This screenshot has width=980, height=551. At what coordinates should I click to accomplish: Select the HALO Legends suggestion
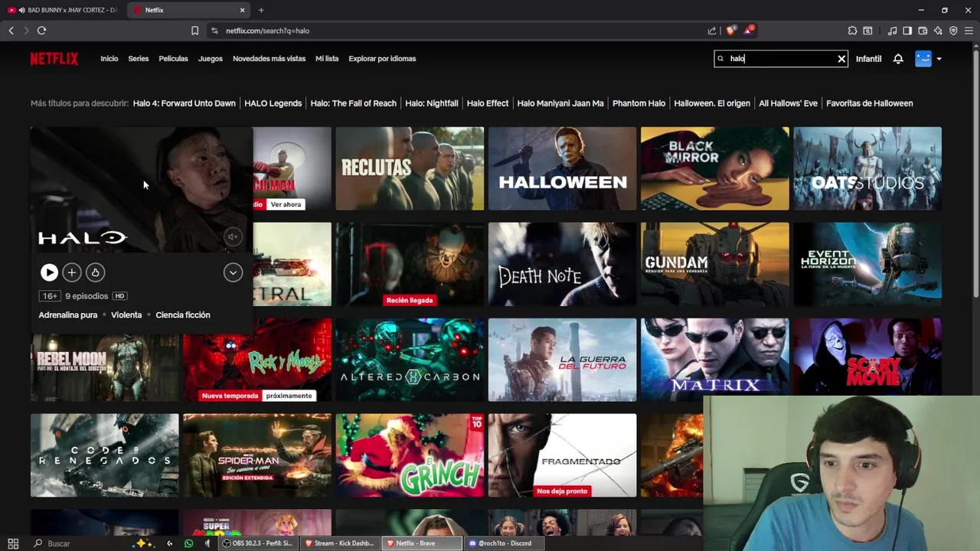coord(273,103)
